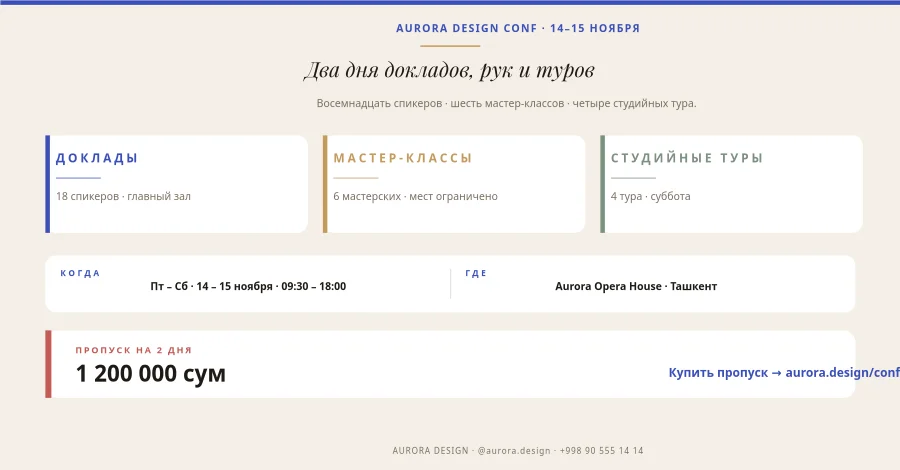Click the footer 'AURORA DESIGN · @aurora.design · +998 90 555 14 14'
Image resolution: width=900 pixels, height=470 pixels.
point(518,450)
